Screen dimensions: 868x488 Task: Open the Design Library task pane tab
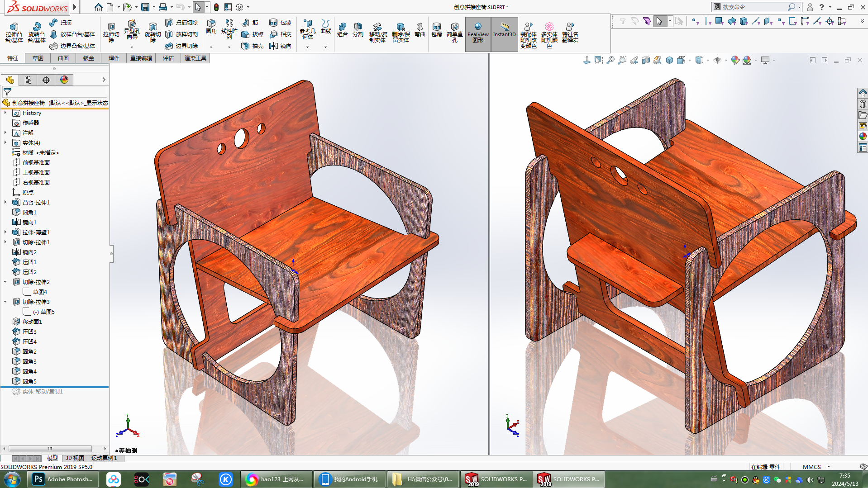coord(863,104)
